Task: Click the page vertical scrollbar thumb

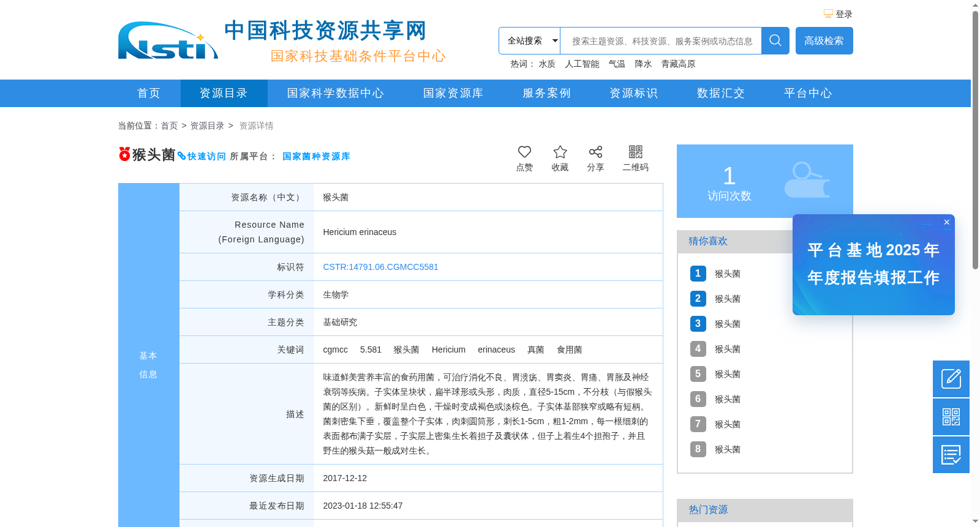Action: 975,140
